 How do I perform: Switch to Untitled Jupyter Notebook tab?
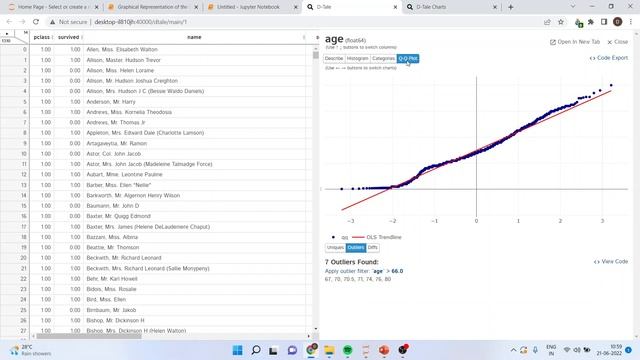coord(252,7)
